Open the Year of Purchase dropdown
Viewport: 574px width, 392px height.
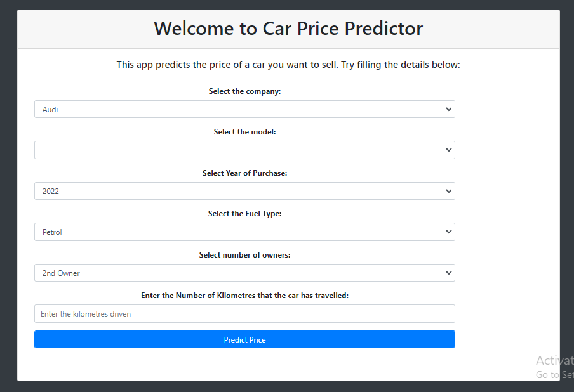(244, 190)
